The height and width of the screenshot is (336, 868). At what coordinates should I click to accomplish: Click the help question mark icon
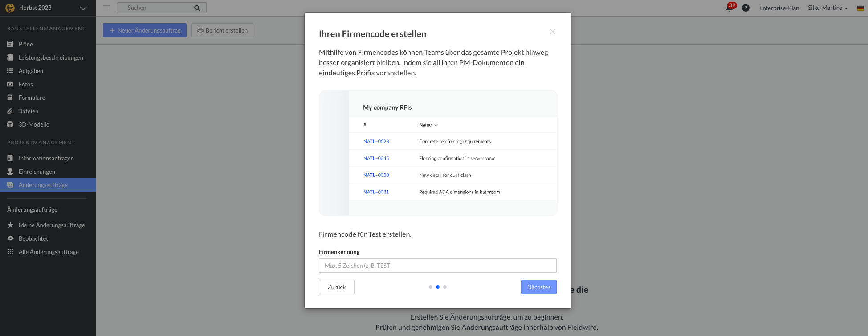click(x=746, y=8)
